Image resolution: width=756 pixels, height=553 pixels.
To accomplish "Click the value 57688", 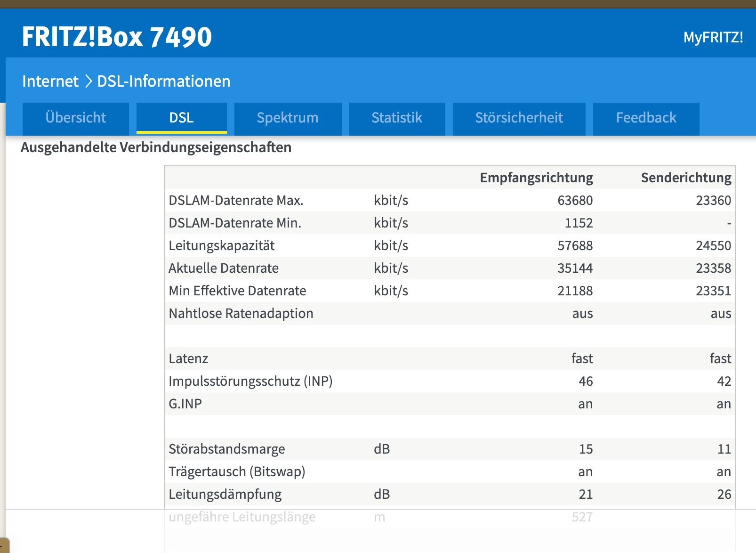I will click(575, 245).
